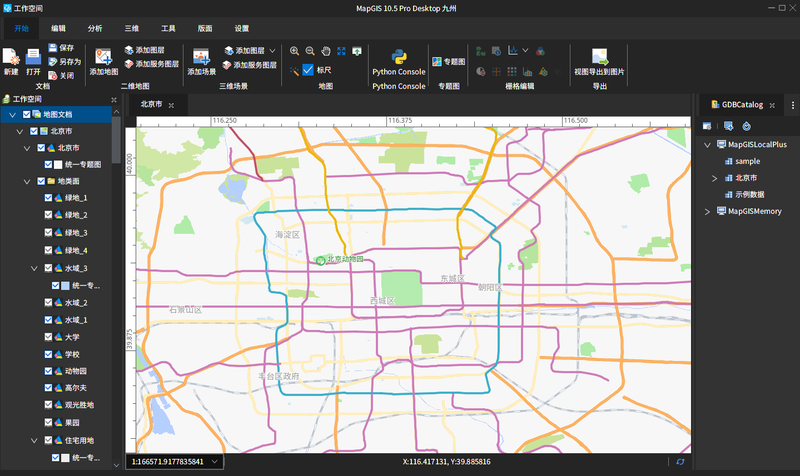
Task: Open the 添加图层 dropdown arrow in 三维场景
Action: [x=272, y=51]
